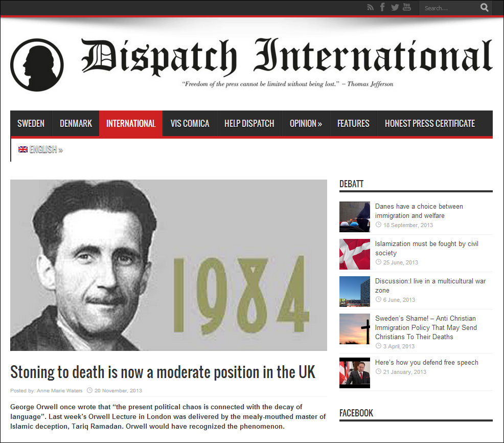Open the Denmark menu section
Screen dimensions: 504x443
76,123
